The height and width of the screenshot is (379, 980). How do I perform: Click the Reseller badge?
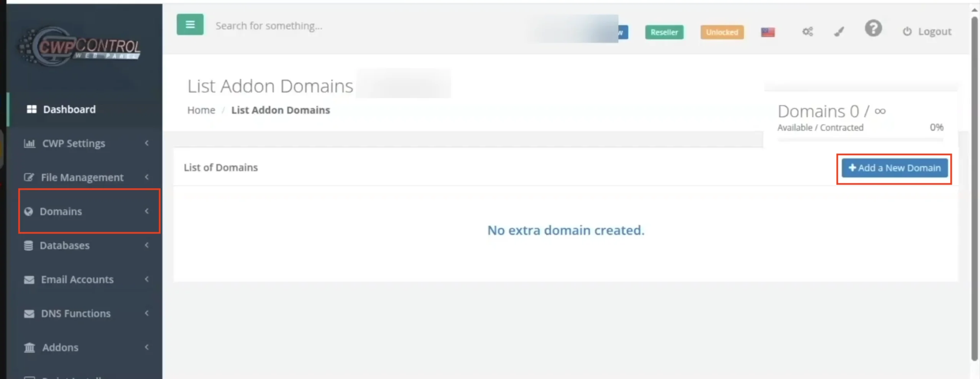[x=664, y=32]
